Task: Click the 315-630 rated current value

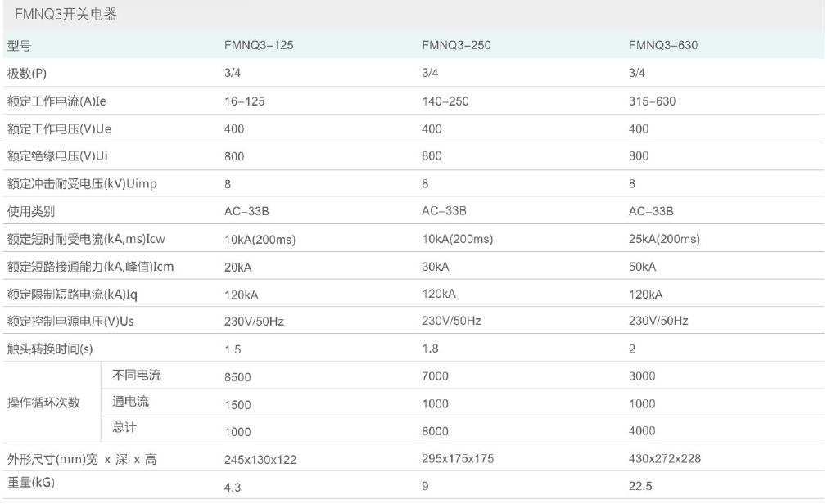Action: 652,101
